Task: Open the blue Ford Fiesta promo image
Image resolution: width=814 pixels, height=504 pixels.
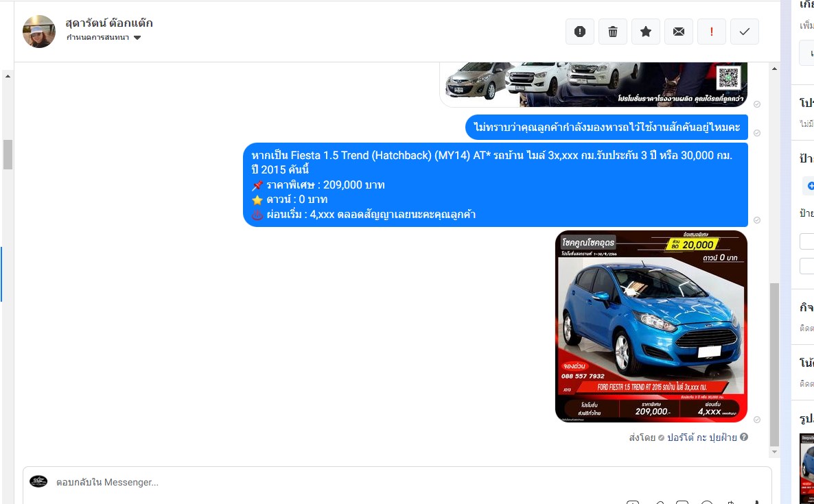Action: point(651,326)
